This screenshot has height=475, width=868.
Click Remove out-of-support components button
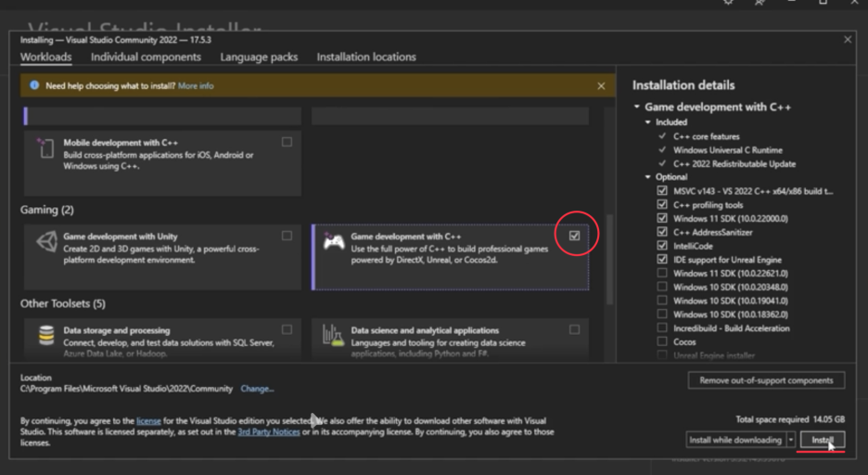pyautogui.click(x=766, y=380)
